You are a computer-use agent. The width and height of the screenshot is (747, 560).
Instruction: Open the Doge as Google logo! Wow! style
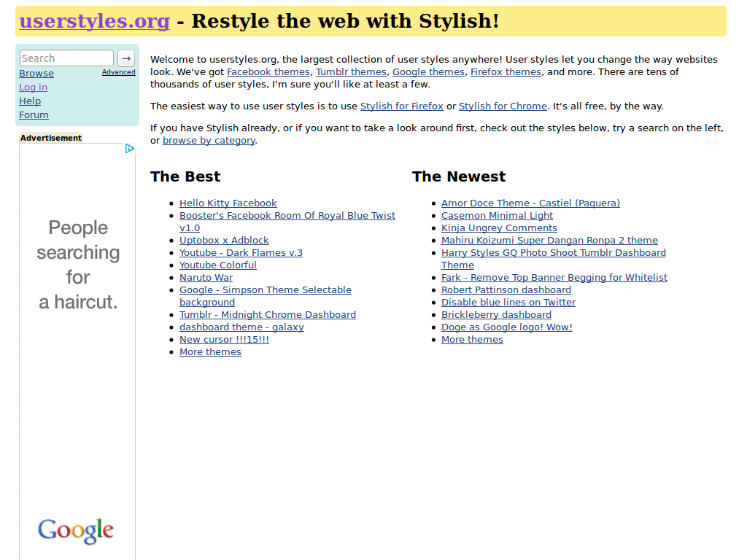pyautogui.click(x=507, y=327)
